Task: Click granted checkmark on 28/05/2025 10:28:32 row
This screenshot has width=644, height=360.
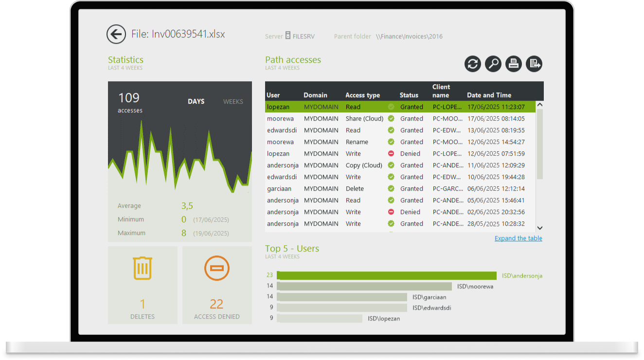Action: coord(391,224)
